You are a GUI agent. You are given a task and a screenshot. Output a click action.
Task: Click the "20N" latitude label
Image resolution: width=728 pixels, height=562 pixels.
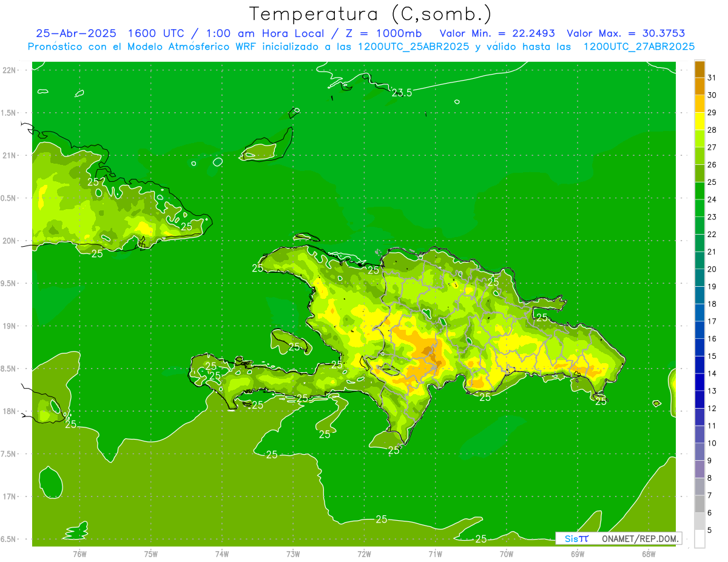(x=9, y=241)
